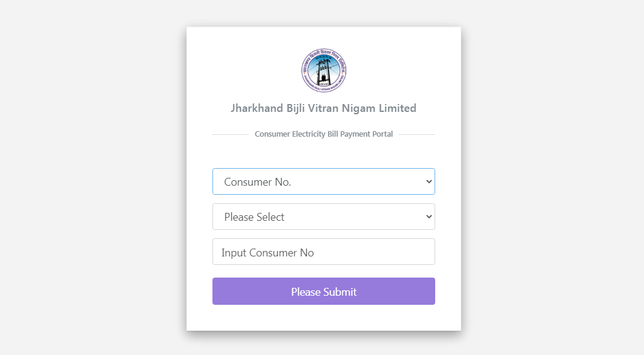Expand the Please Select dropdown

coord(323,217)
